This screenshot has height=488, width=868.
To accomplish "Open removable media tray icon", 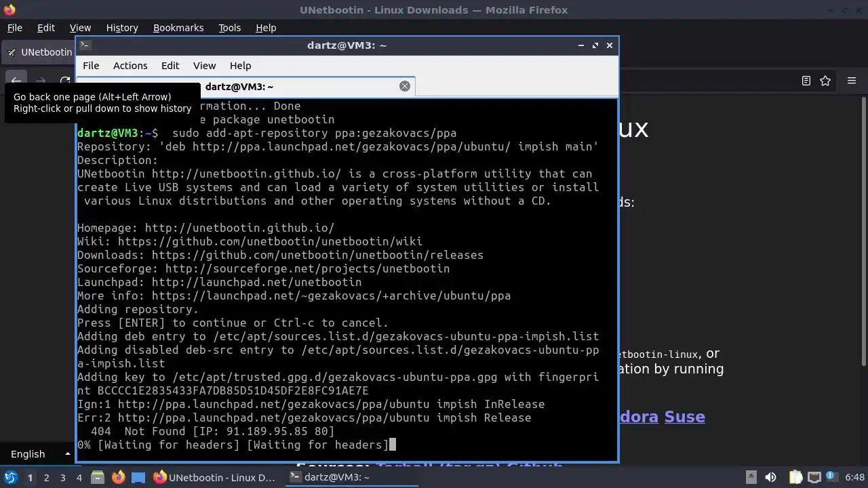I will [751, 477].
